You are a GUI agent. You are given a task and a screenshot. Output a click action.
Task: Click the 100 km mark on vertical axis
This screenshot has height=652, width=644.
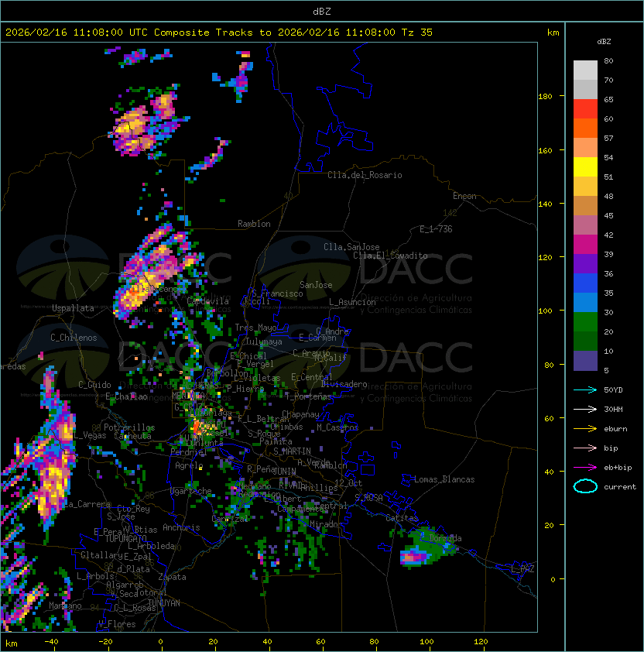point(545,311)
